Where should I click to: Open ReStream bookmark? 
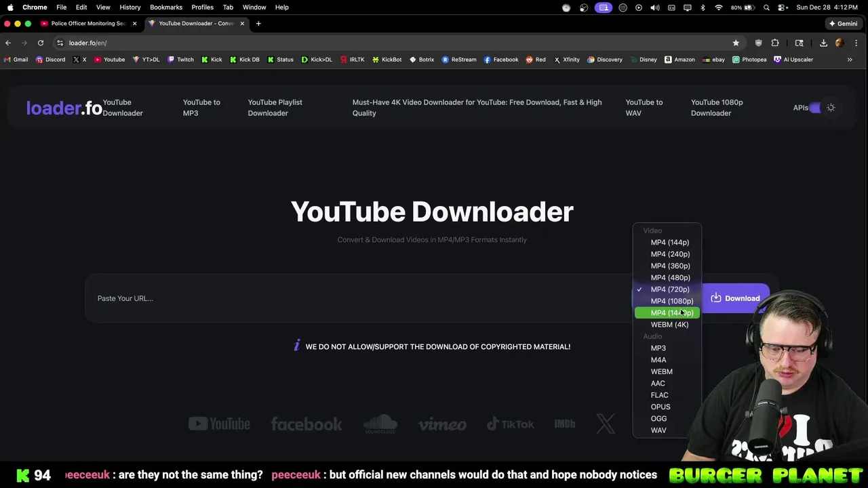click(459, 60)
